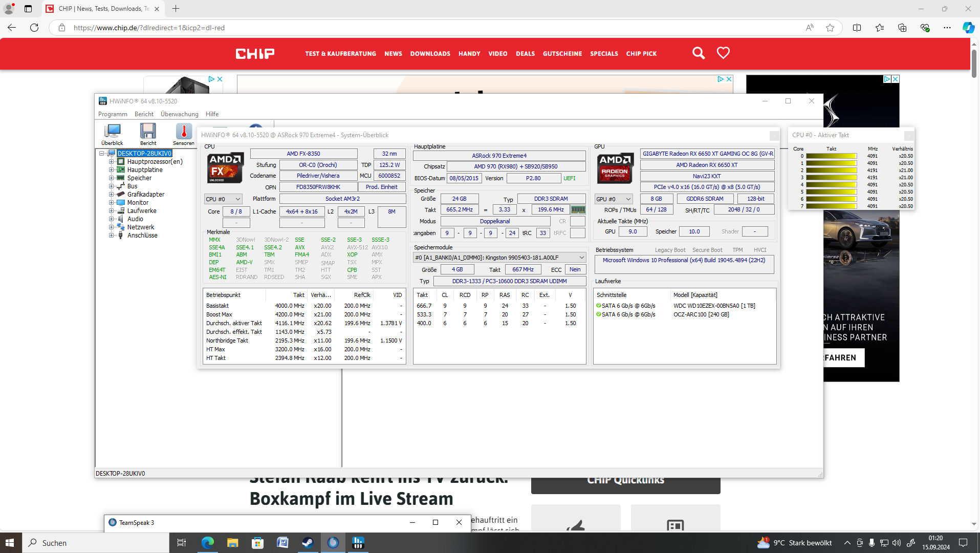Open the CPU #0 selector dropdown

point(223,199)
